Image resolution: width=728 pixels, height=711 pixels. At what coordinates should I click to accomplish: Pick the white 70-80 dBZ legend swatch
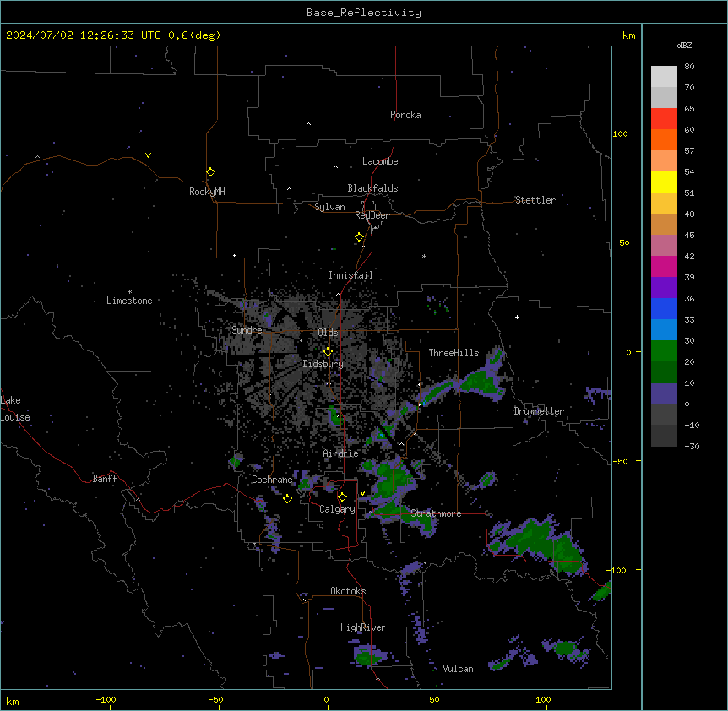coord(664,76)
